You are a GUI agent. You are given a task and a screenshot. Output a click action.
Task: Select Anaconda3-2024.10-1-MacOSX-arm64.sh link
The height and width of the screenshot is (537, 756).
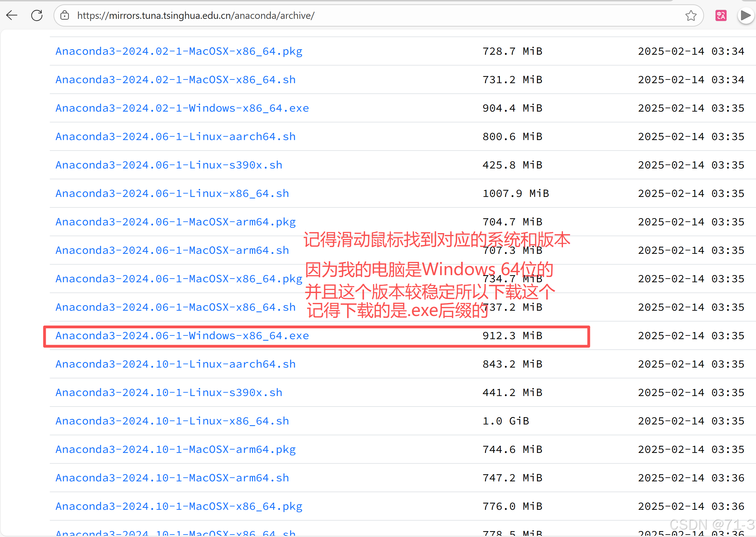172,478
